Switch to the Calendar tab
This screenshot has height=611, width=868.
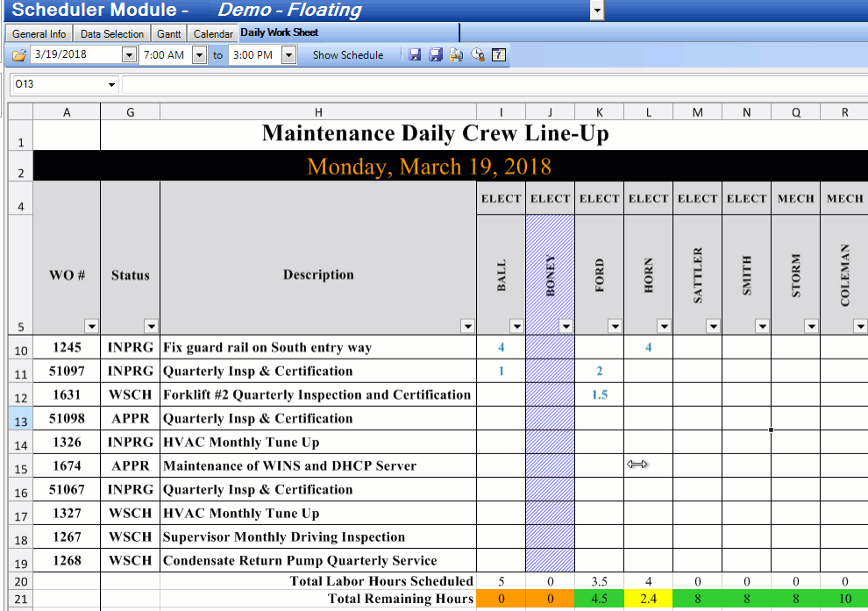(212, 34)
